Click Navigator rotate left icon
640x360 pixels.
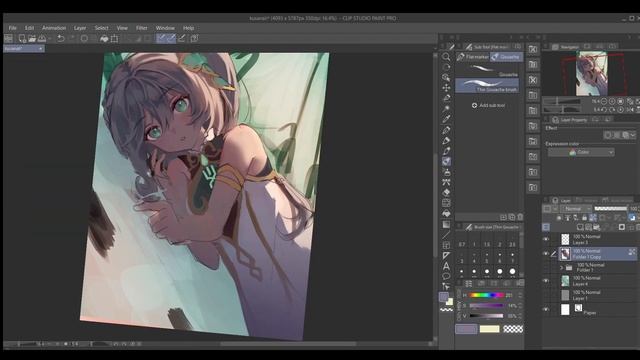pyautogui.click(x=604, y=110)
